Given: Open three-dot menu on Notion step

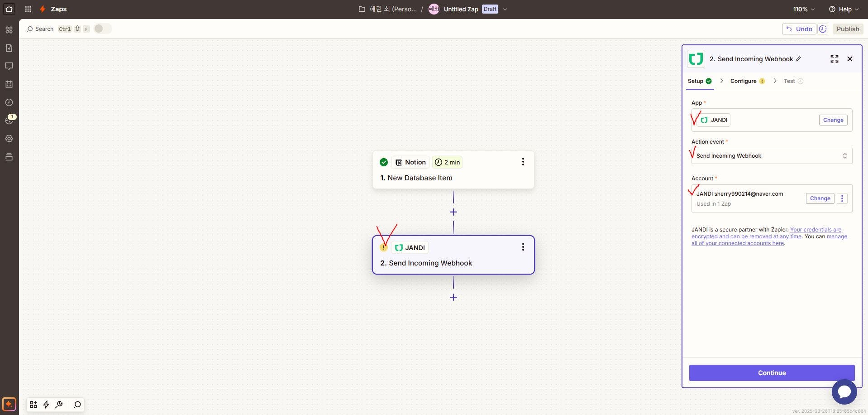Looking at the screenshot, I should pos(523,162).
